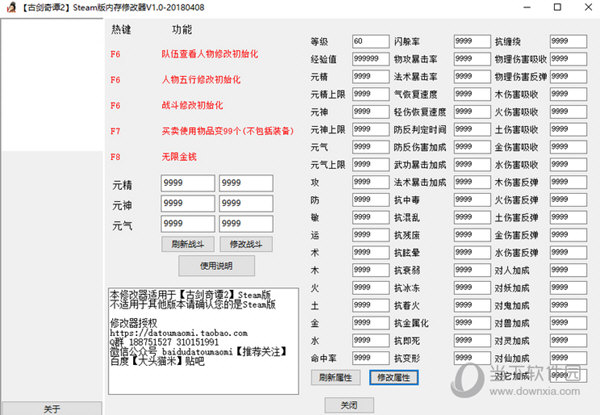This screenshot has height=415, width=600.
Task: Click the 修改战斗 button
Action: coord(246,244)
